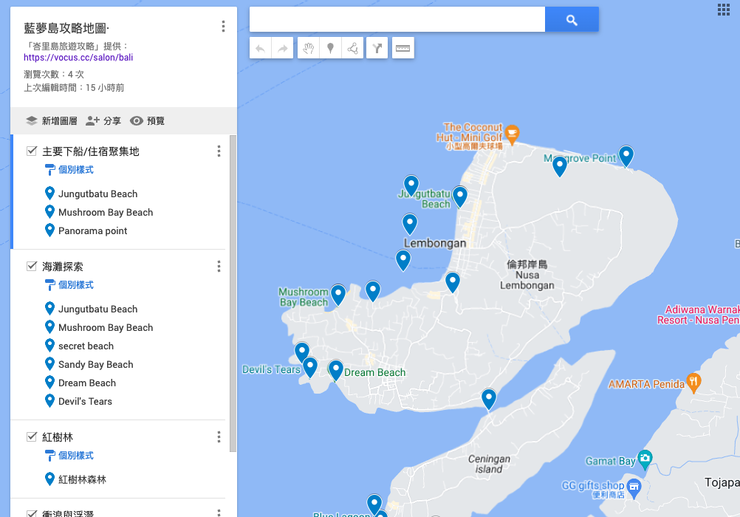Click the map title 藍夢島攻略地圖
The width and height of the screenshot is (740, 517).
(x=67, y=28)
